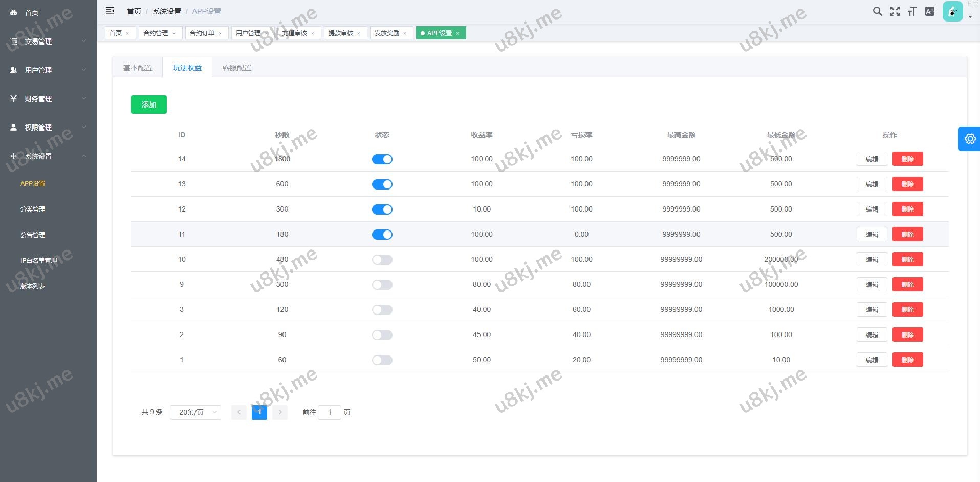Close the 发放奖励 tab with its x
Viewport: 980px width, 482px height.
click(x=405, y=33)
